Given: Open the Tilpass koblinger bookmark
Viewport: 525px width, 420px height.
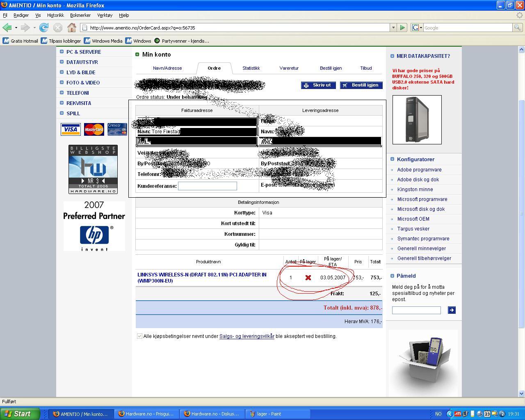Looking at the screenshot, I should [61, 41].
